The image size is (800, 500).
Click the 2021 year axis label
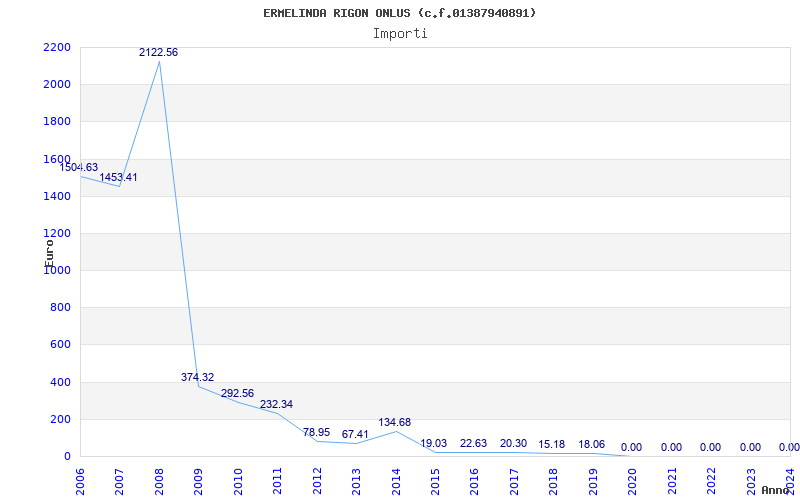(x=672, y=481)
